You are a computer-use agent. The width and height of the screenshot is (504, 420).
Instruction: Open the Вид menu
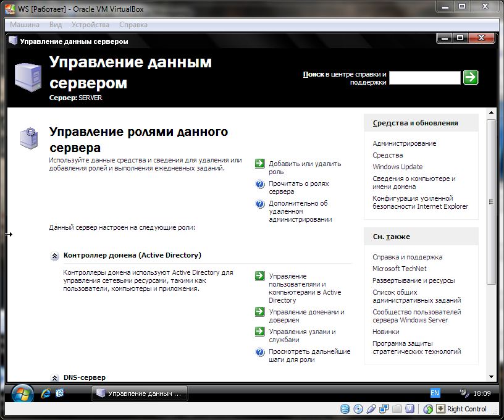point(56,25)
